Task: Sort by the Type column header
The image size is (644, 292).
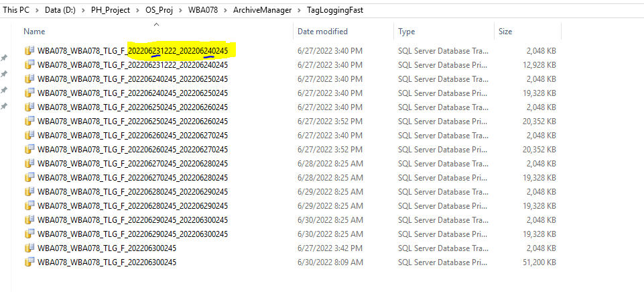Action: (x=407, y=32)
